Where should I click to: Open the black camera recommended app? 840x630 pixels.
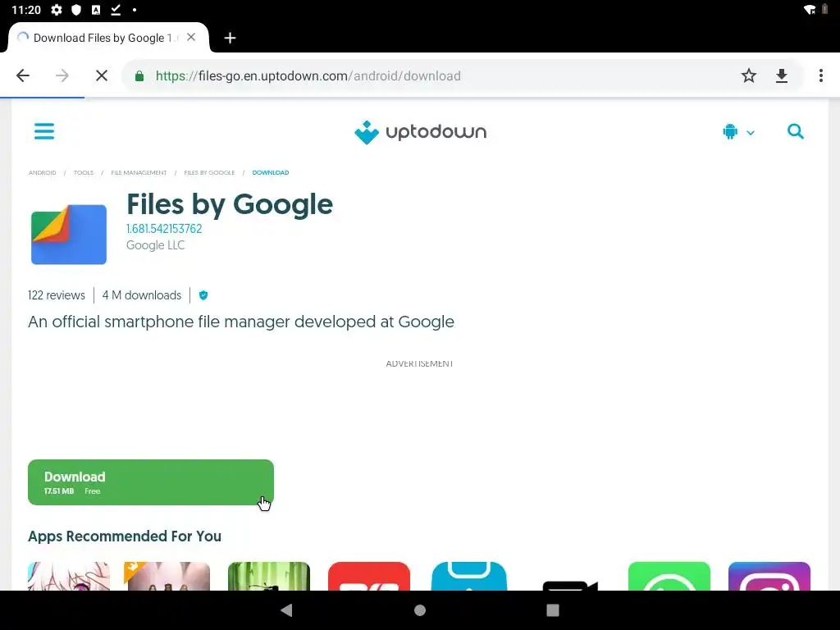tap(569, 584)
